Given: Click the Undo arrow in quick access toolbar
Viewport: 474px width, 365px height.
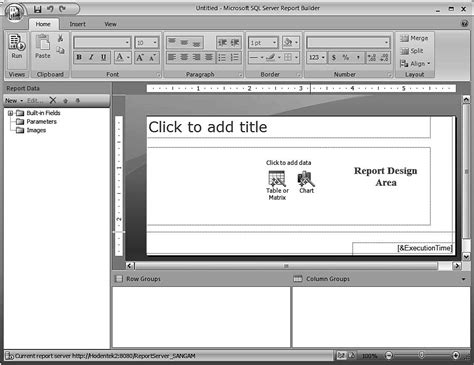Looking at the screenshot, I should 50,9.
